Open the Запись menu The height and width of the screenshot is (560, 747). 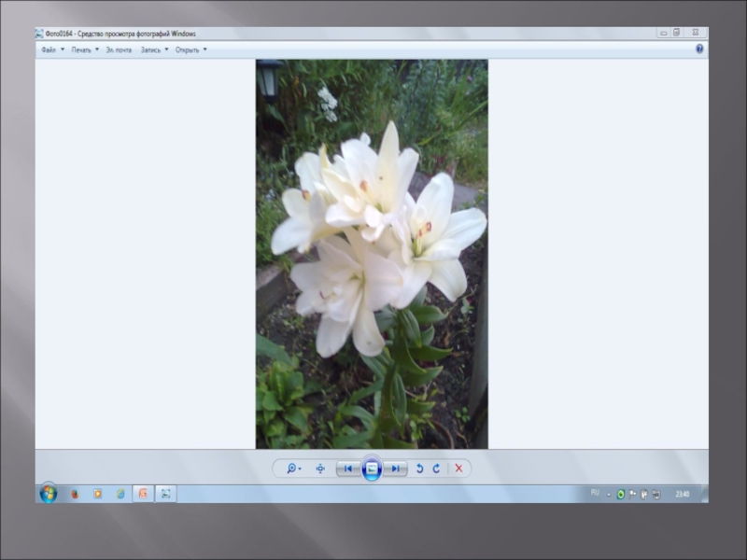click(x=153, y=49)
